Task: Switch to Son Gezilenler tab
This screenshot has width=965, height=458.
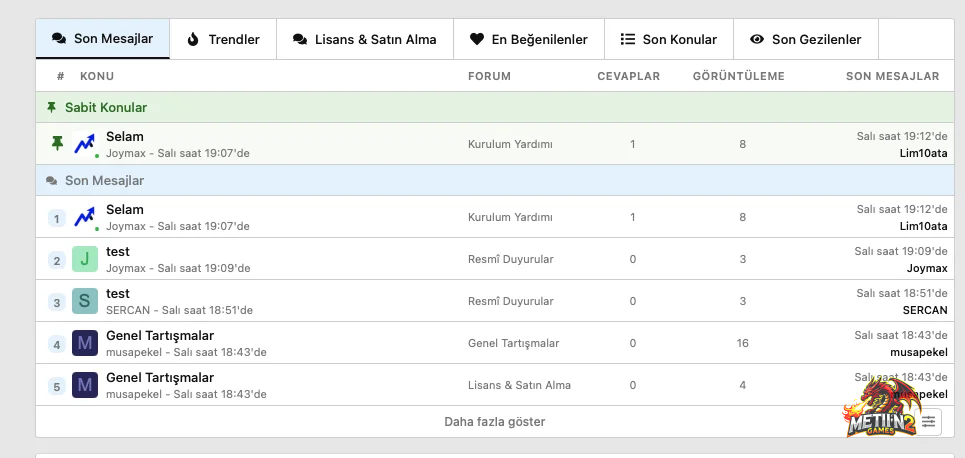Action: [x=806, y=39]
